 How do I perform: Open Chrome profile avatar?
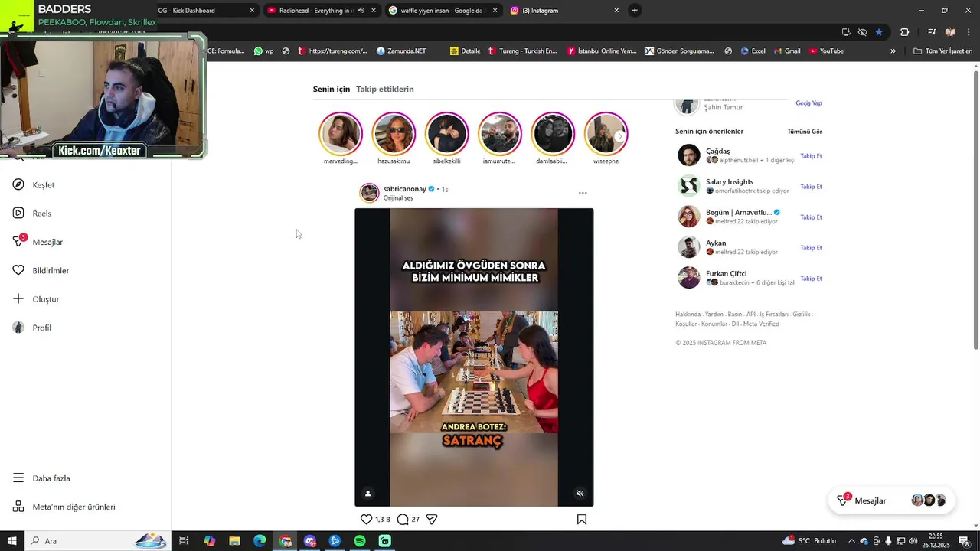pyautogui.click(x=951, y=32)
